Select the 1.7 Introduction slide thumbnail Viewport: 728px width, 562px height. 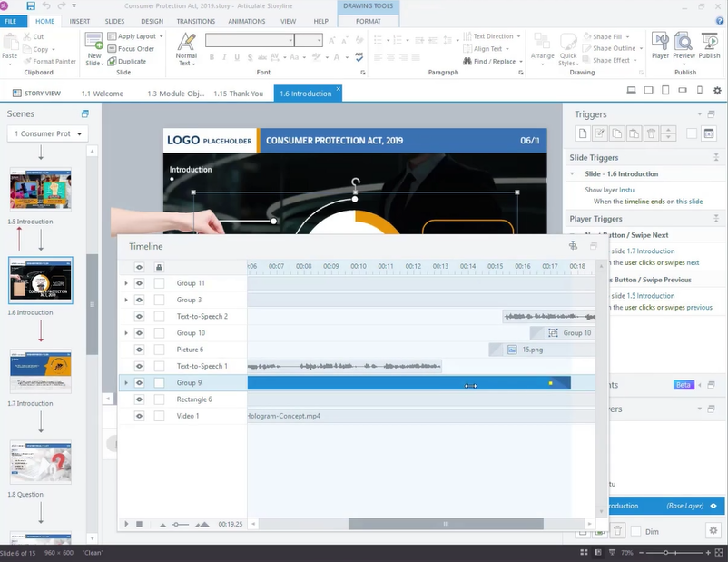coord(41,371)
